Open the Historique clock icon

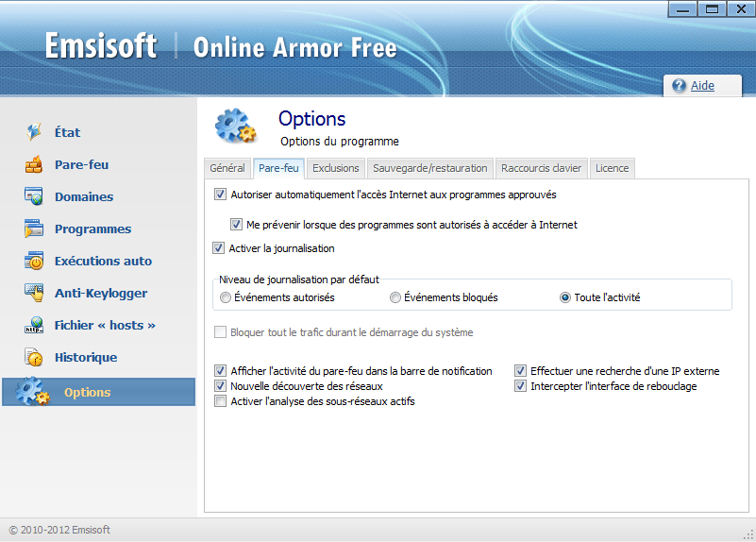[x=34, y=357]
